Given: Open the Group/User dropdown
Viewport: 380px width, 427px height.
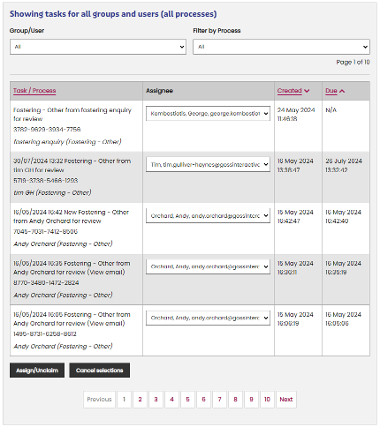Looking at the screenshot, I should click(98, 47).
